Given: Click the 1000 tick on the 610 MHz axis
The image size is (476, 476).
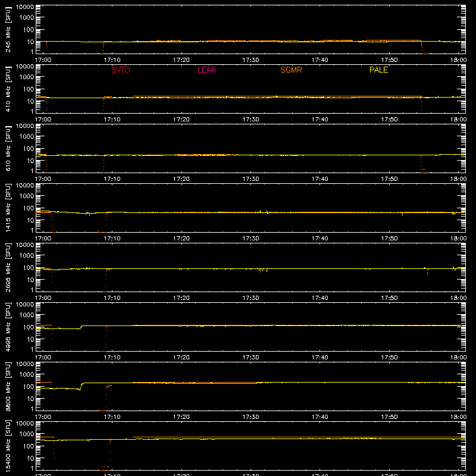Looking at the screenshot, I should click(27, 137).
